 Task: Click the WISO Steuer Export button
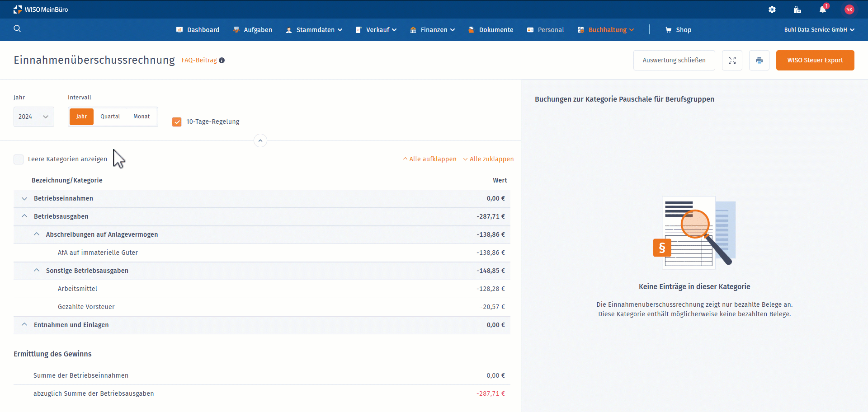click(x=815, y=61)
